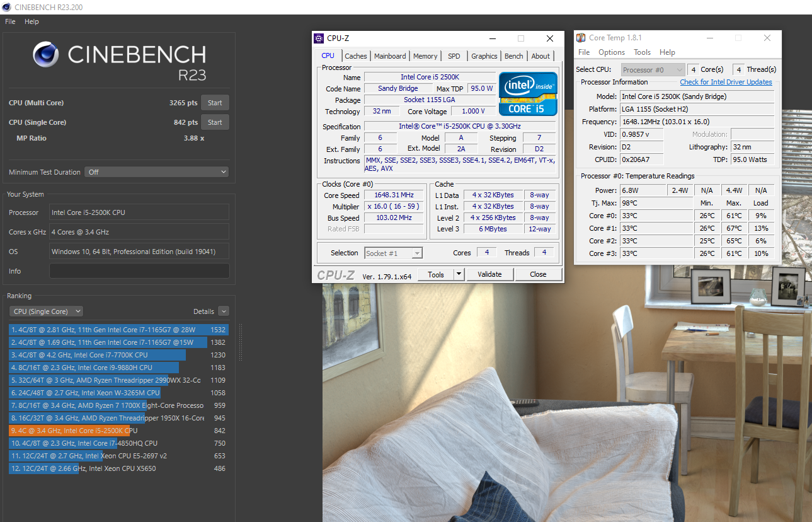Select the CPU tab in CPU-Z
812x522 pixels.
[328, 55]
